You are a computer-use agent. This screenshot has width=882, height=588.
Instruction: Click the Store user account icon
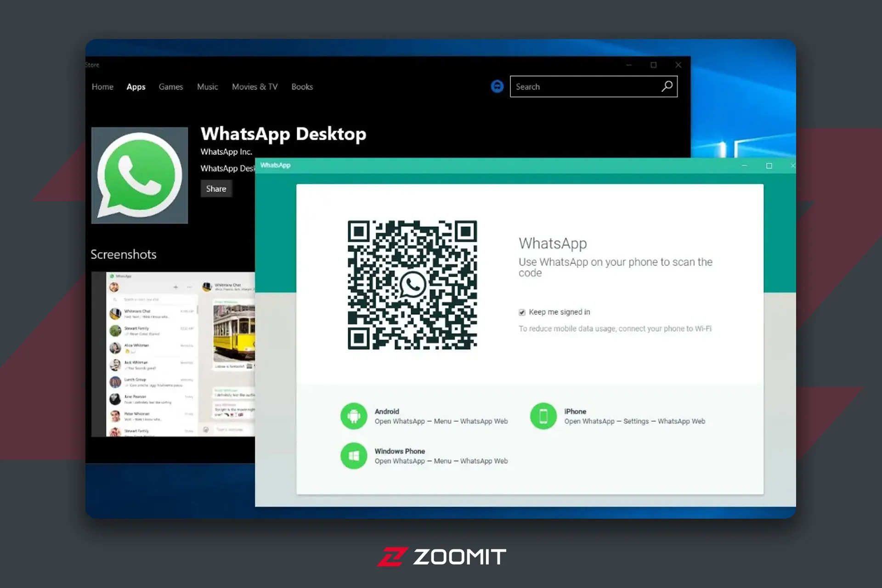click(x=497, y=86)
